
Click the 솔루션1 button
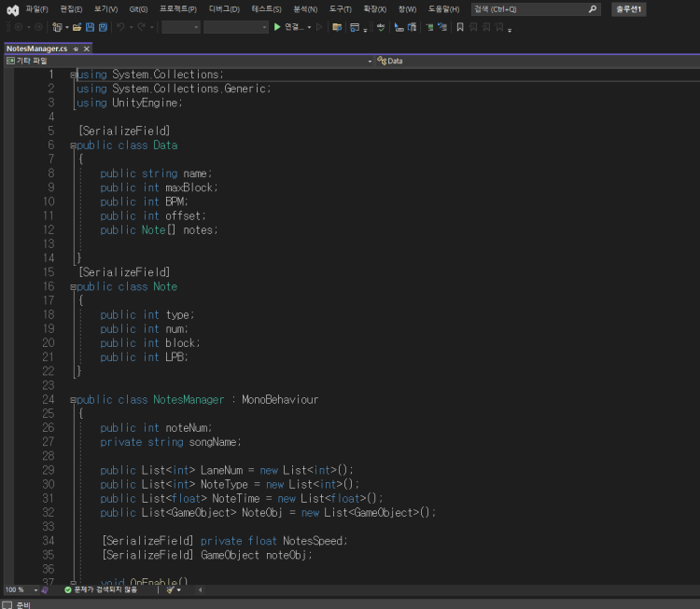[628, 9]
